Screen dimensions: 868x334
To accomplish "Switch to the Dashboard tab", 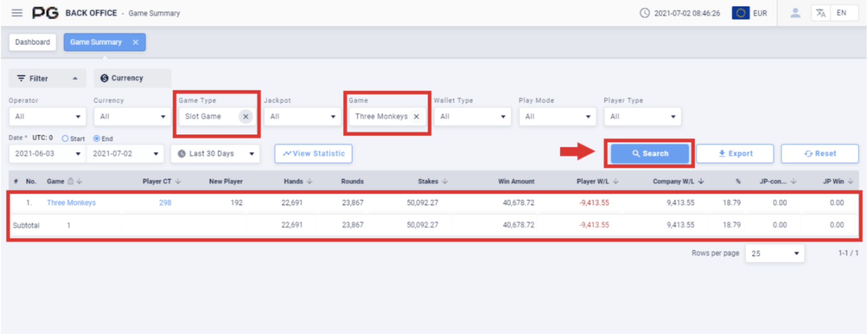I will (33, 42).
